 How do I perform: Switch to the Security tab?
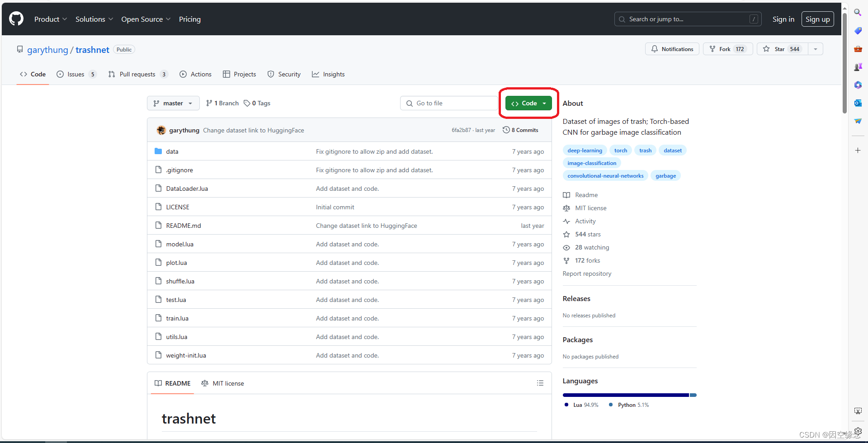point(284,74)
